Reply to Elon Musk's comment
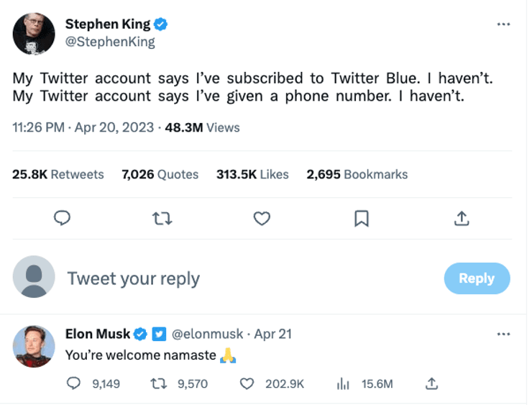 click(73, 384)
